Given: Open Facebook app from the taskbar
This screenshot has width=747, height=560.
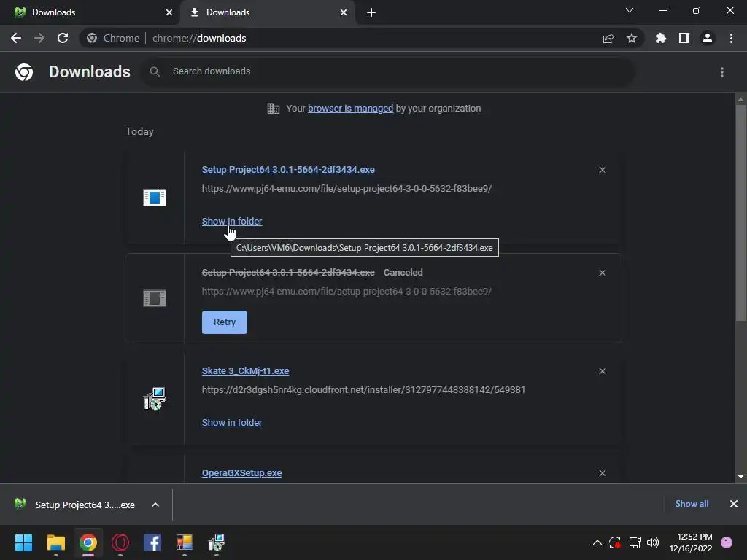Looking at the screenshot, I should coord(152,542).
